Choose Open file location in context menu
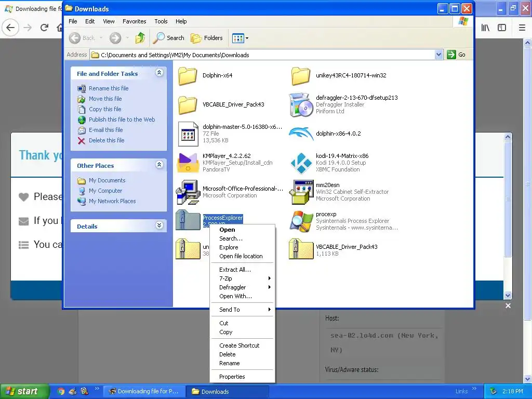The height and width of the screenshot is (399, 532). [242, 256]
